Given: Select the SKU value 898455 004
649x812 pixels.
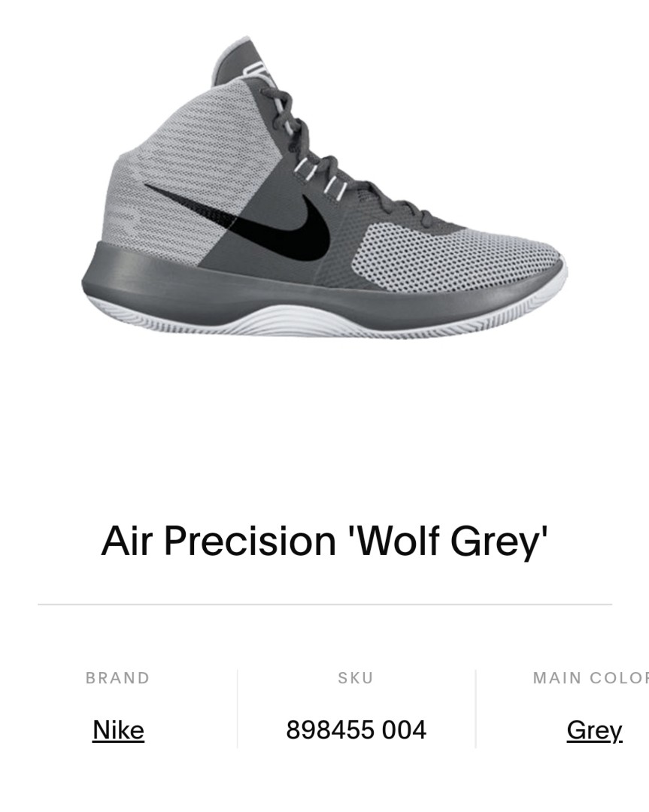Looking at the screenshot, I should [x=355, y=729].
